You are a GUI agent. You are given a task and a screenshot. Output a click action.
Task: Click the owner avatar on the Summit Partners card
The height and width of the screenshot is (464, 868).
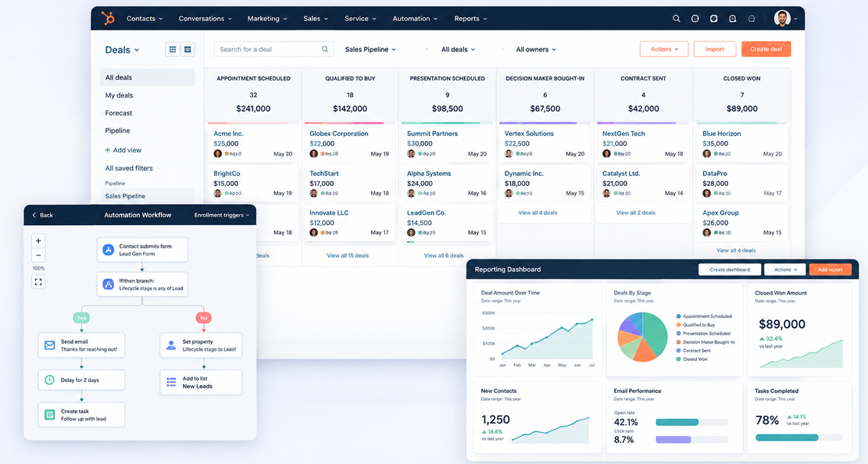coord(411,153)
